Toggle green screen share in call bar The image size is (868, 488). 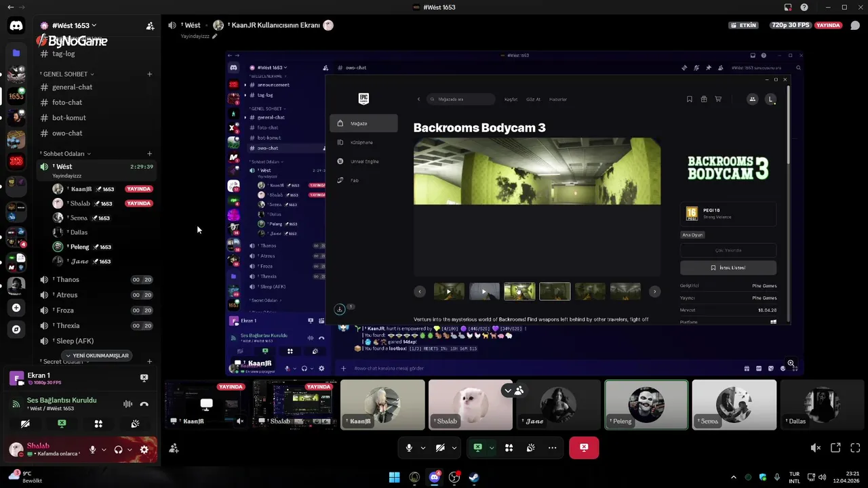(x=477, y=448)
